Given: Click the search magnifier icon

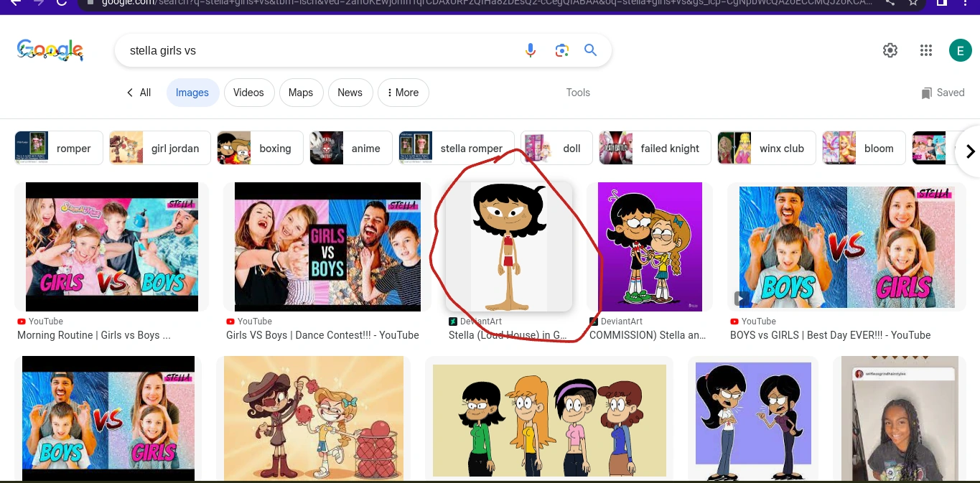Looking at the screenshot, I should pyautogui.click(x=590, y=50).
